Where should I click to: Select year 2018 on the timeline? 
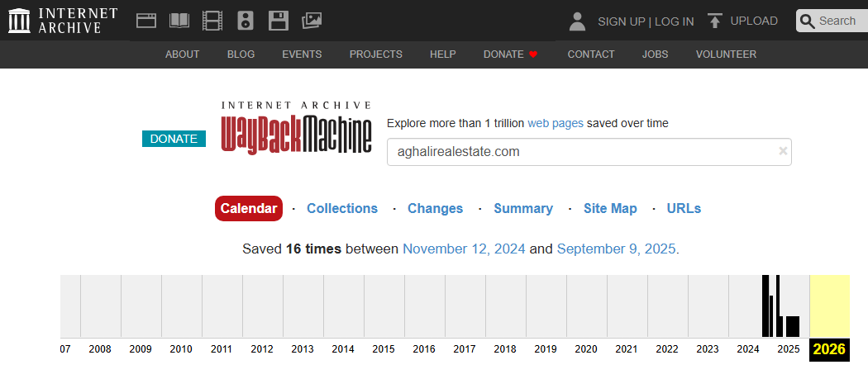(505, 349)
